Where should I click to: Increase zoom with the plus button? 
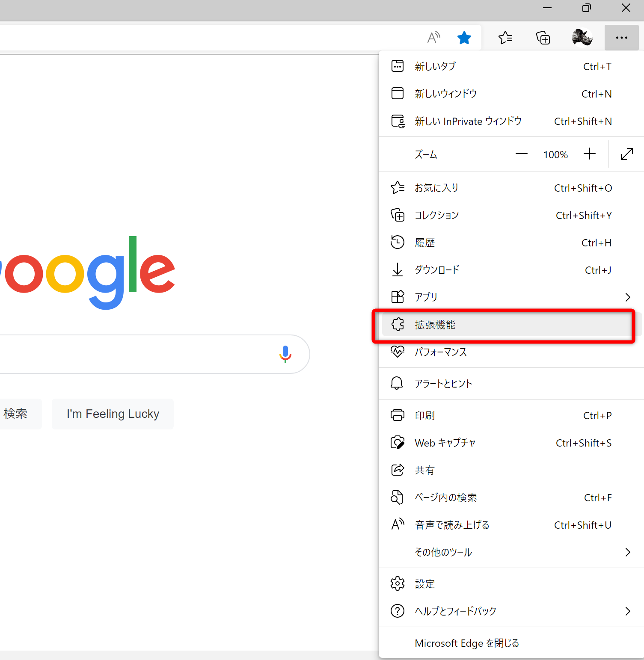[589, 154]
